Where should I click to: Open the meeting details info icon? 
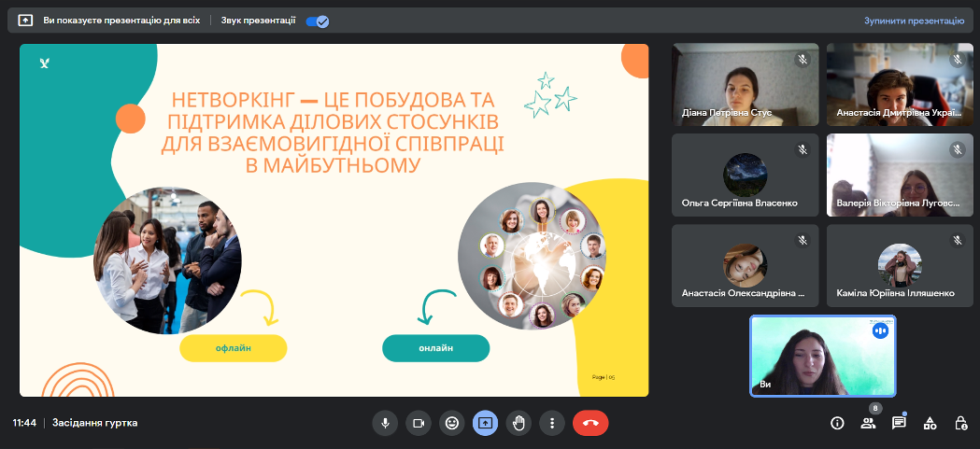pos(837,423)
